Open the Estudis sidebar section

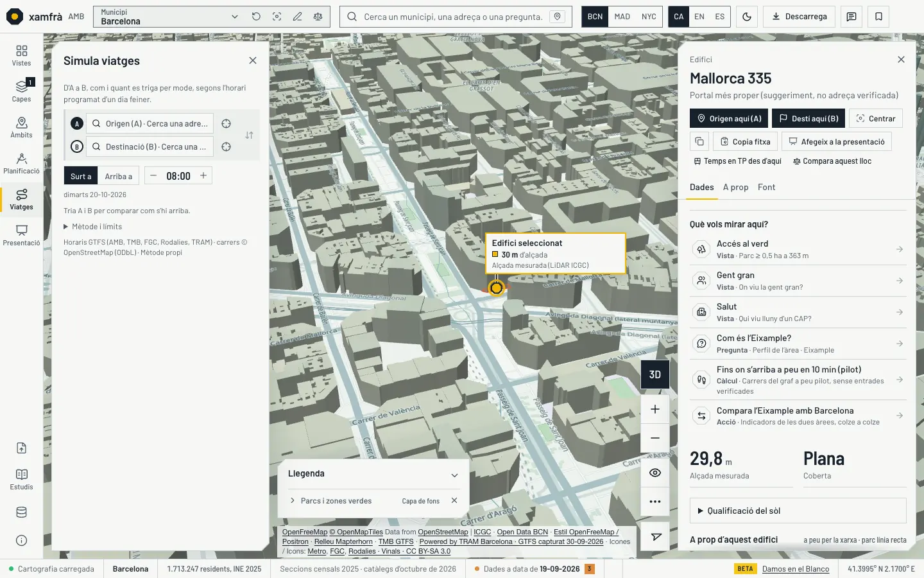coord(21,479)
